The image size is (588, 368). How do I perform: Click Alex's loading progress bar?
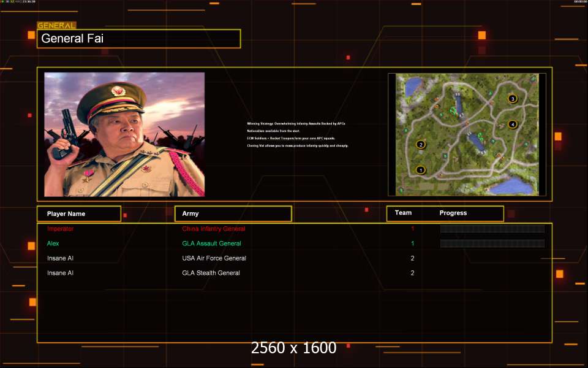point(492,243)
